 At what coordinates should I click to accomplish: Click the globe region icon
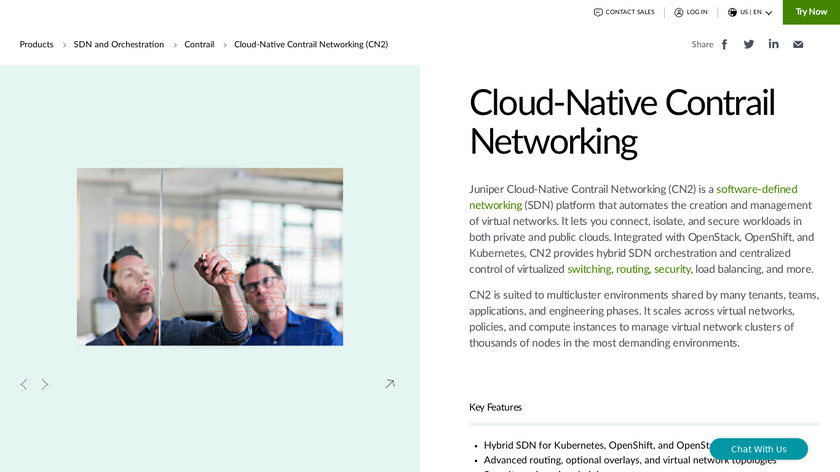click(732, 12)
